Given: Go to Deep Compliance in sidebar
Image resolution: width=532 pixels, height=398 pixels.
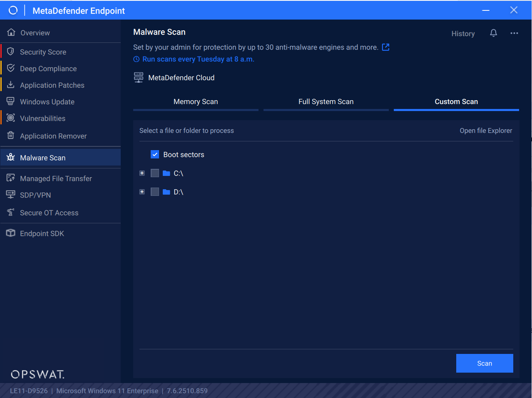Looking at the screenshot, I should [48, 69].
